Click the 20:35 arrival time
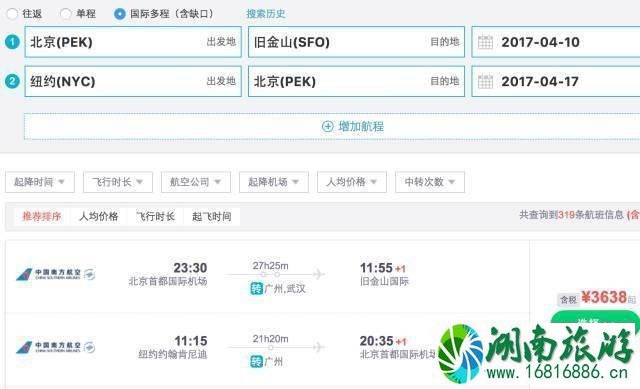 376,341
